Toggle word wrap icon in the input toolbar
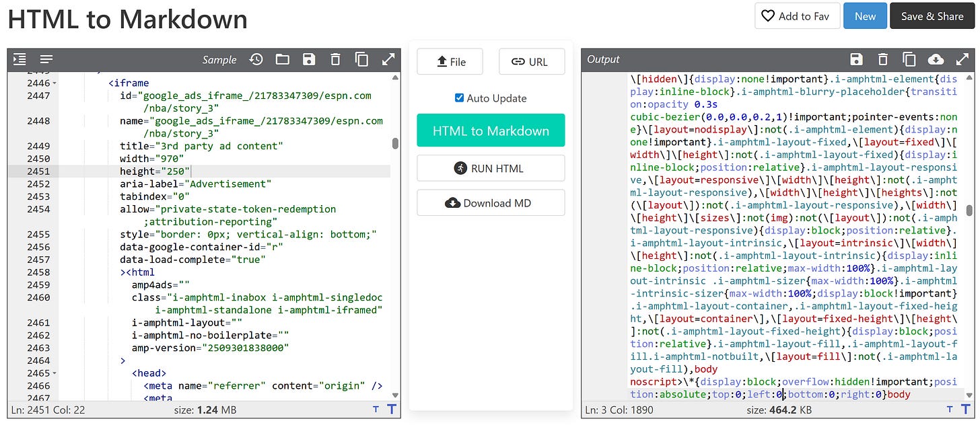The height and width of the screenshot is (425, 980). 46,59
